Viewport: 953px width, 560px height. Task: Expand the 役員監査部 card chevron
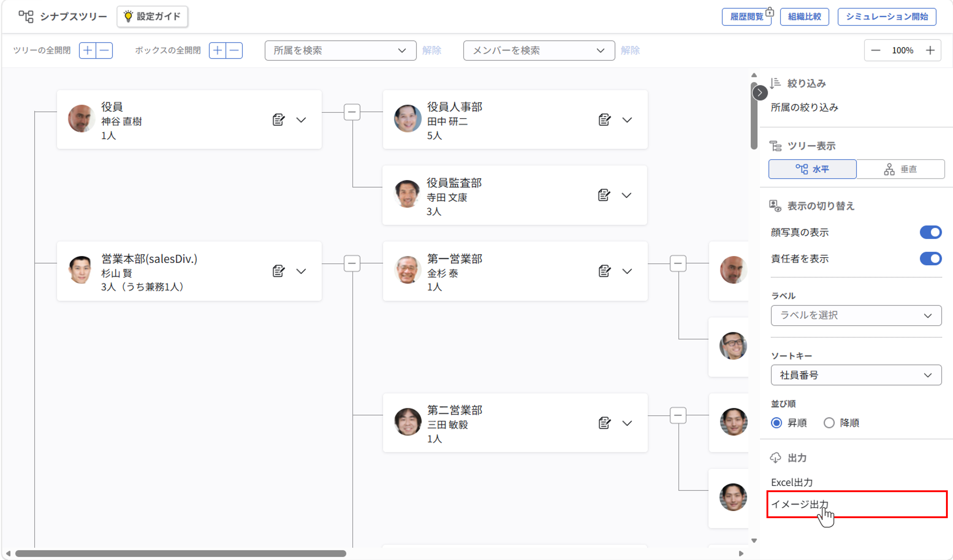coord(627,195)
